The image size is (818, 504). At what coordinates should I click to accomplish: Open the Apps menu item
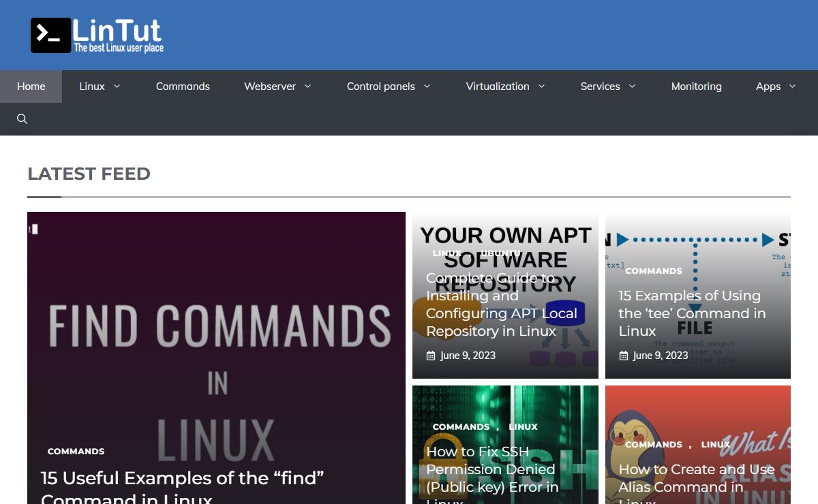(768, 86)
